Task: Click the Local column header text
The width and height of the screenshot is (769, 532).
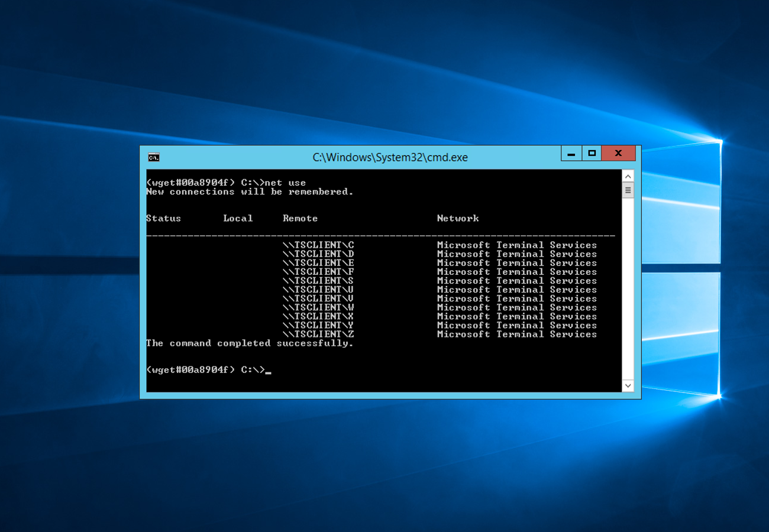Action: tap(238, 218)
